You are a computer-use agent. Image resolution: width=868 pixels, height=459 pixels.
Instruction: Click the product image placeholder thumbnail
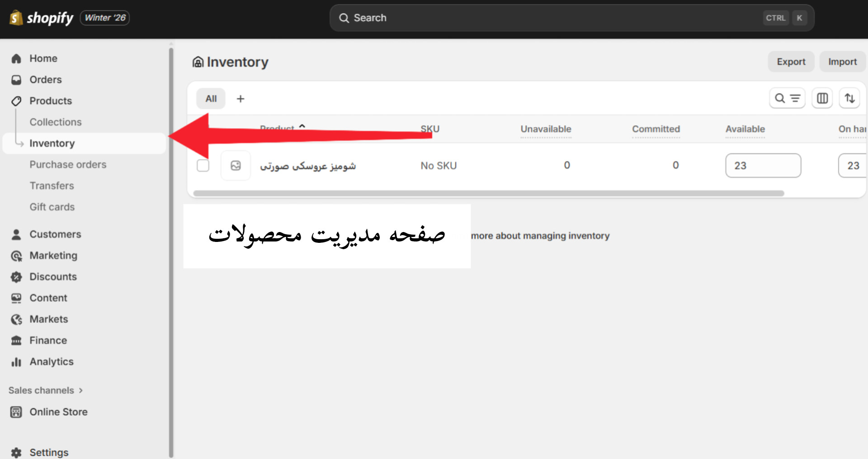pos(236,166)
